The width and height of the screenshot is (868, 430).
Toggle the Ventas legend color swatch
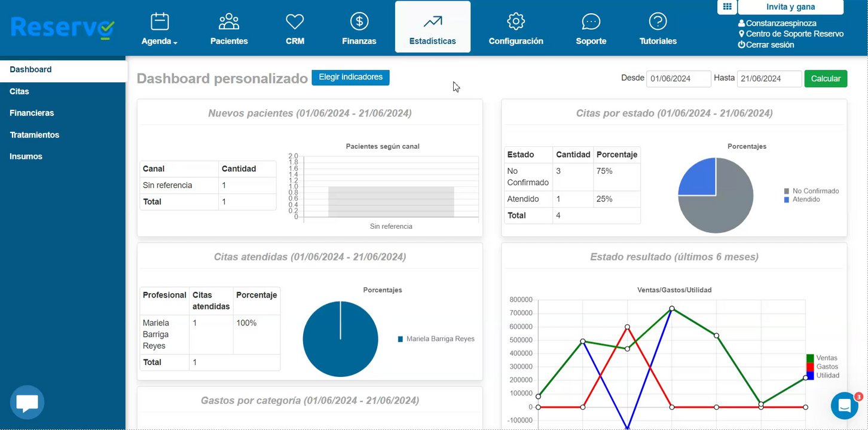[x=810, y=358]
